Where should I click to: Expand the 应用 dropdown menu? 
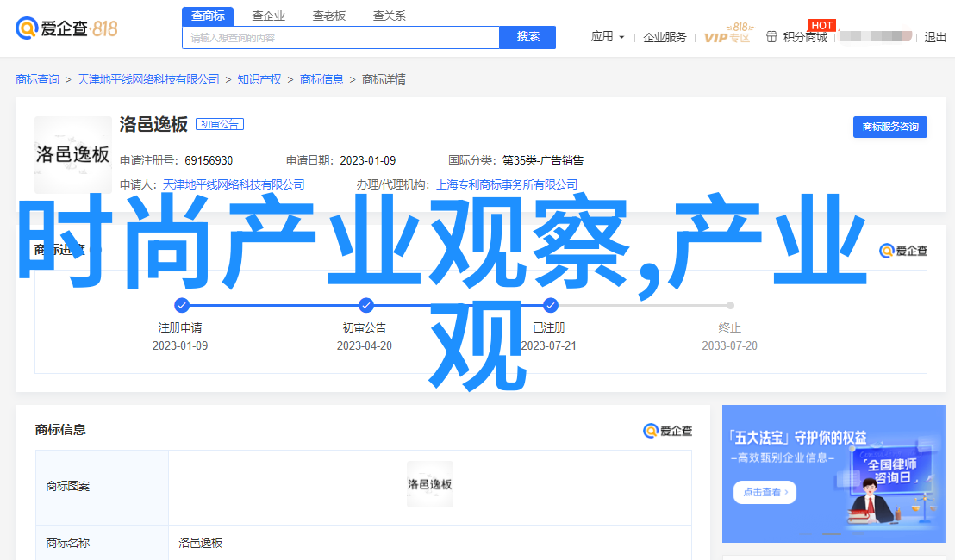point(608,37)
